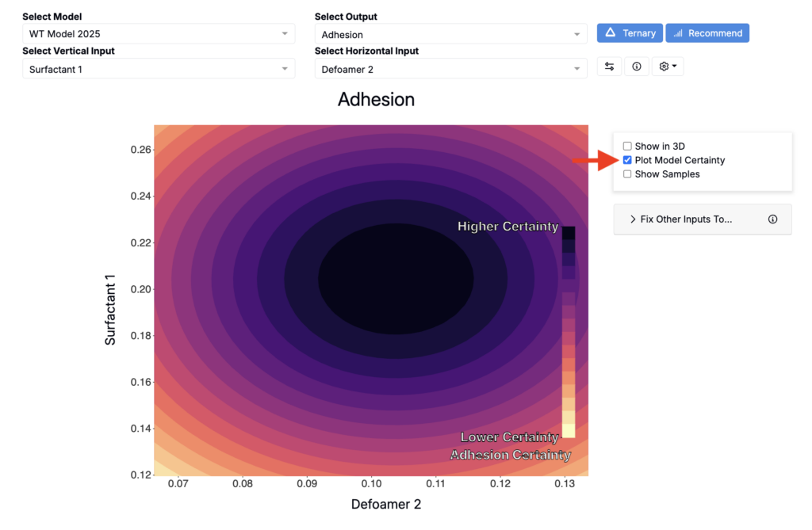The height and width of the screenshot is (530, 812).
Task: Expand the Fix Other Inputs To panel
Action: click(703, 219)
